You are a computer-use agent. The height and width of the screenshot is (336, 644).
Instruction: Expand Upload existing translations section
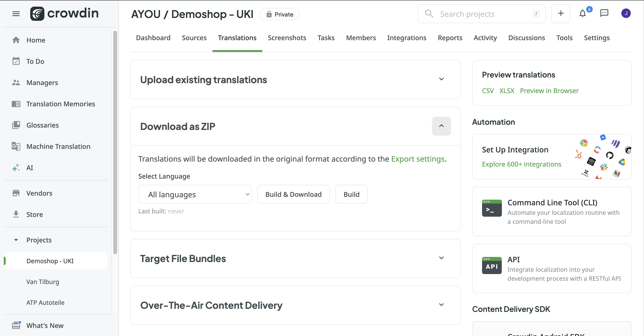pos(441,79)
